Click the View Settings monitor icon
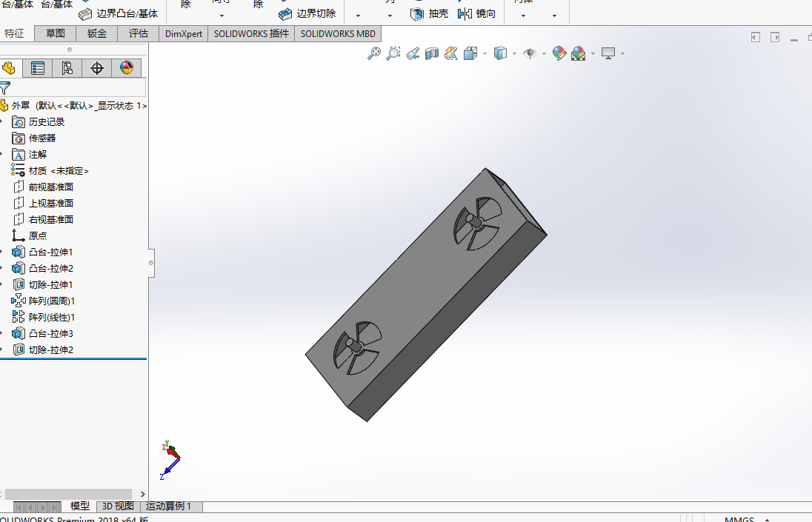 pyautogui.click(x=608, y=53)
